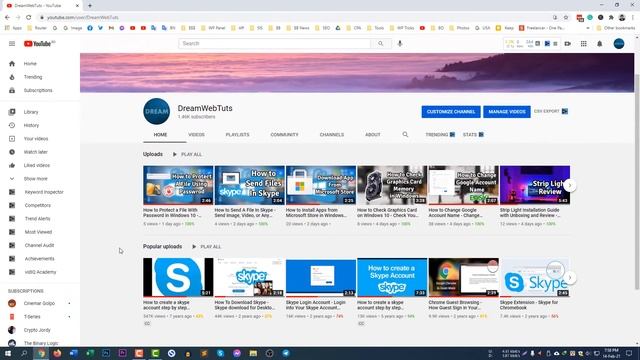Click the Manage Videos button

coord(507,111)
